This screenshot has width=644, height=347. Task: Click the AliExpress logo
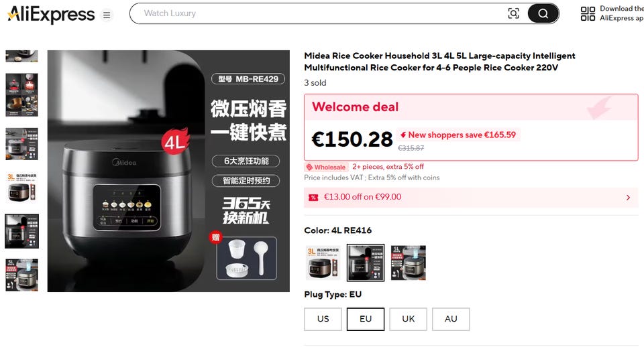click(x=51, y=15)
